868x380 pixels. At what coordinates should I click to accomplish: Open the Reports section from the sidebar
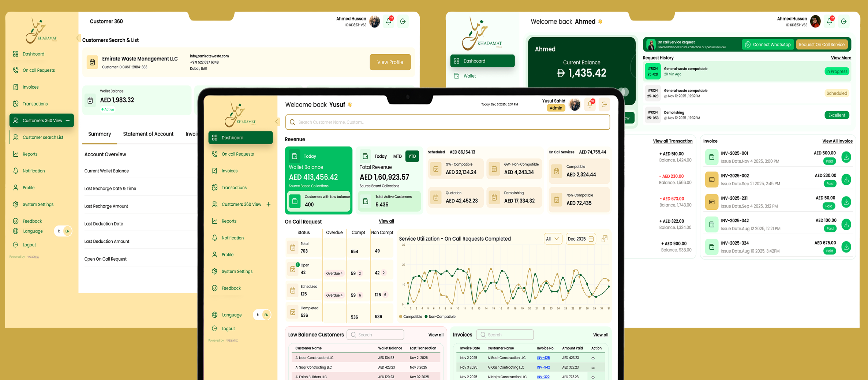(x=229, y=221)
